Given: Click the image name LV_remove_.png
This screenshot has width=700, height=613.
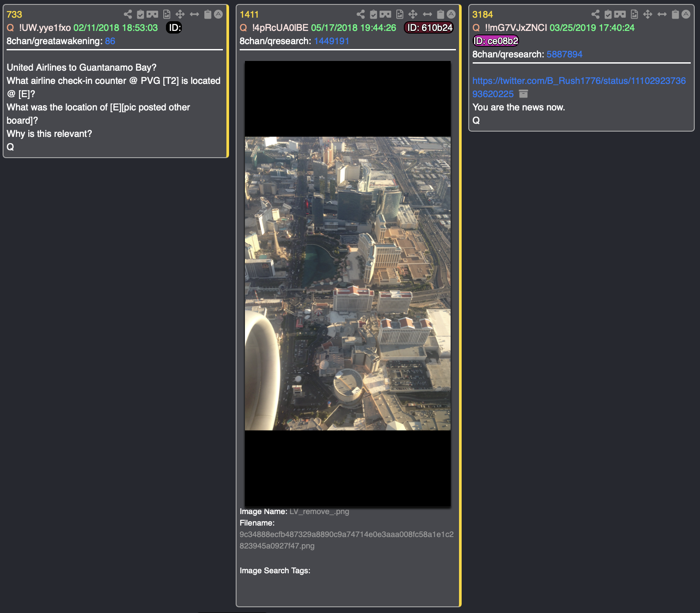Looking at the screenshot, I should [319, 511].
